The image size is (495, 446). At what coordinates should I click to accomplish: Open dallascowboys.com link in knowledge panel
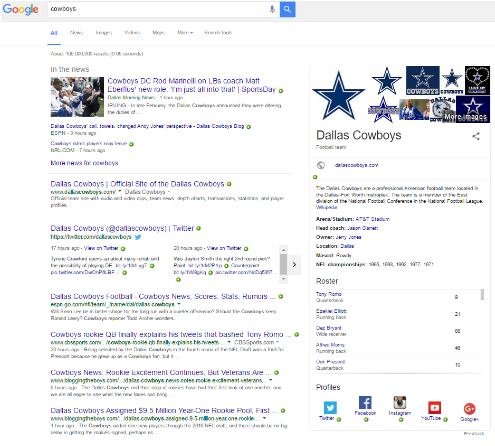tap(356, 165)
